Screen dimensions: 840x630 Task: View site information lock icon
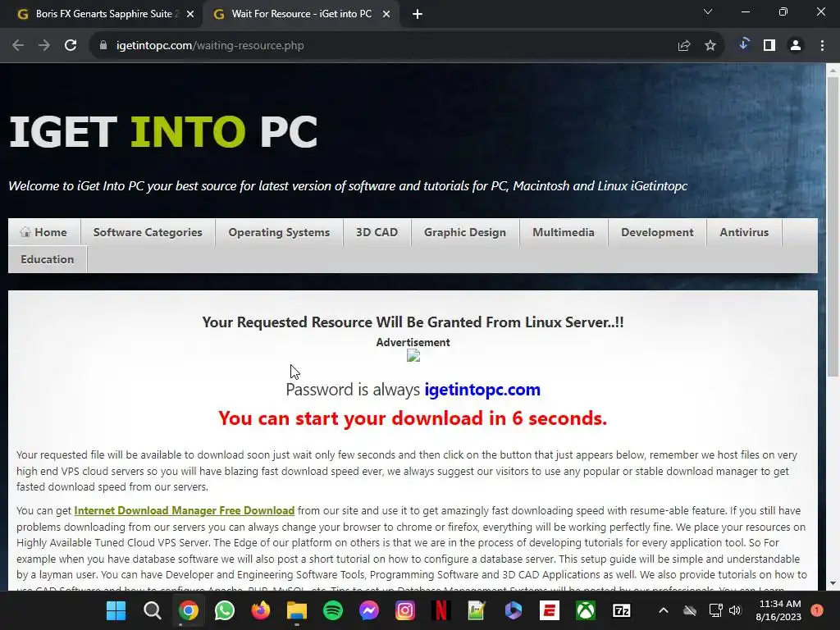click(103, 46)
